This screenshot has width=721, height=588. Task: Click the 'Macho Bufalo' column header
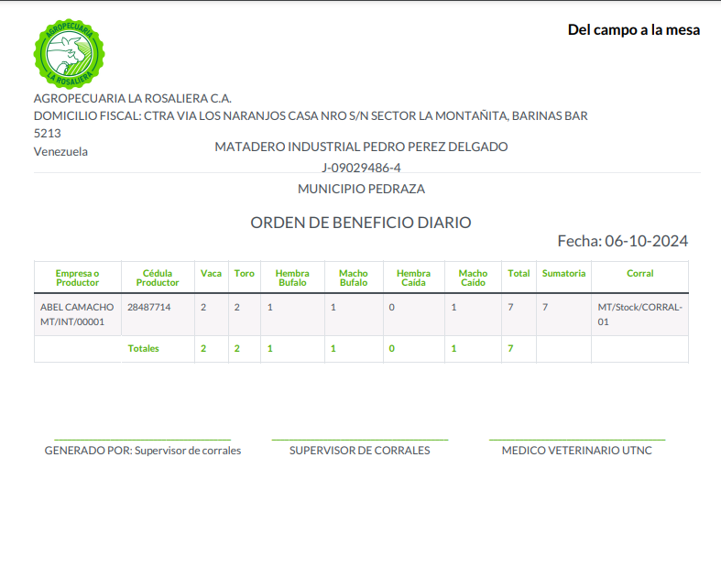pyautogui.click(x=354, y=278)
